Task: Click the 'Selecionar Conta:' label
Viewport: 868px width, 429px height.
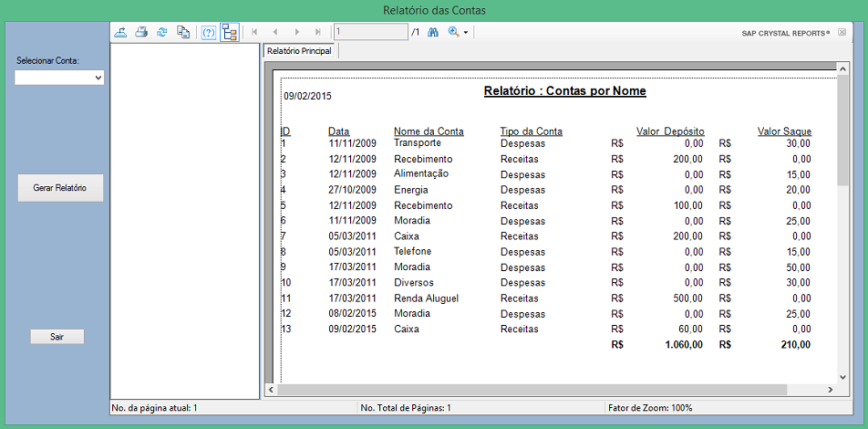Action: (x=48, y=60)
